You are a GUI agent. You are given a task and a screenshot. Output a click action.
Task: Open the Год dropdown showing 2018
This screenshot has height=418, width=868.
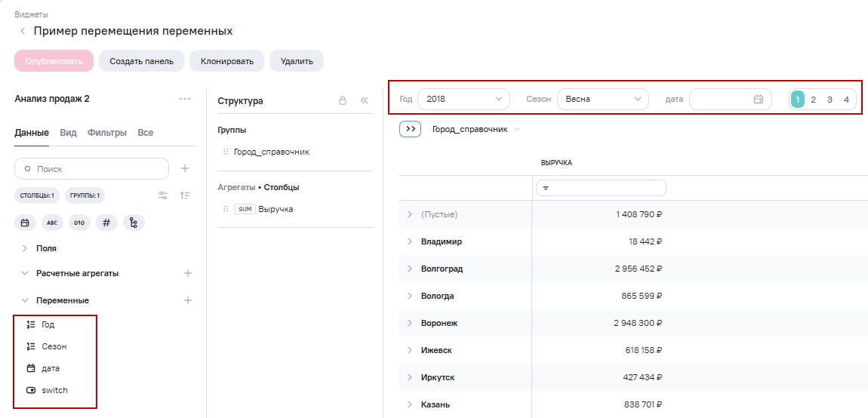click(463, 99)
